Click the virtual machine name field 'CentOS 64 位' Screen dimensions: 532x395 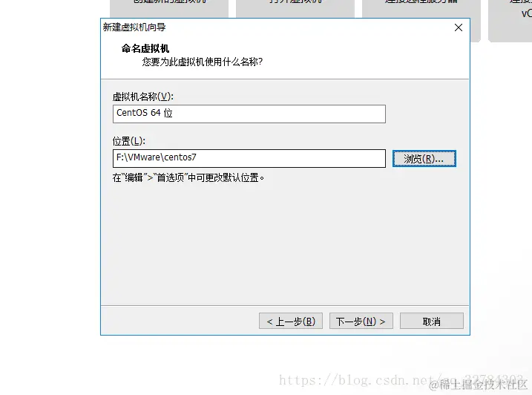tap(249, 114)
